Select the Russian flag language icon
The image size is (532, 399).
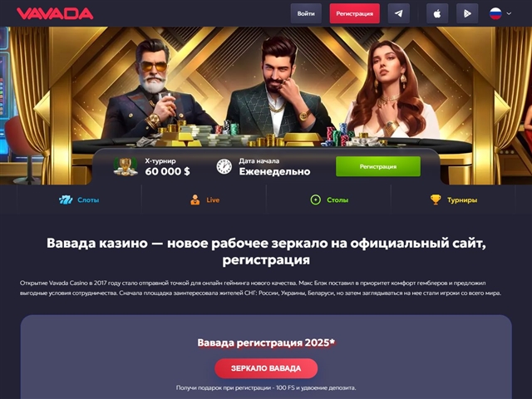tap(495, 13)
